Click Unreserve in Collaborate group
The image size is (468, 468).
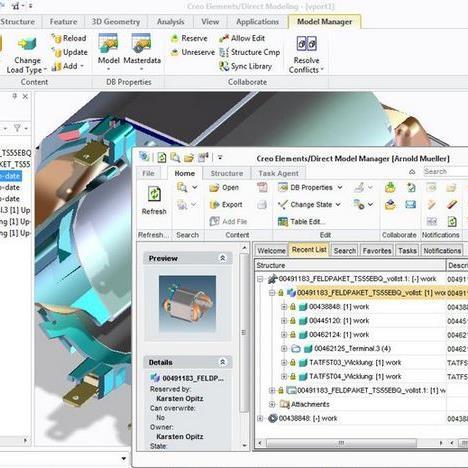pyautogui.click(x=193, y=52)
